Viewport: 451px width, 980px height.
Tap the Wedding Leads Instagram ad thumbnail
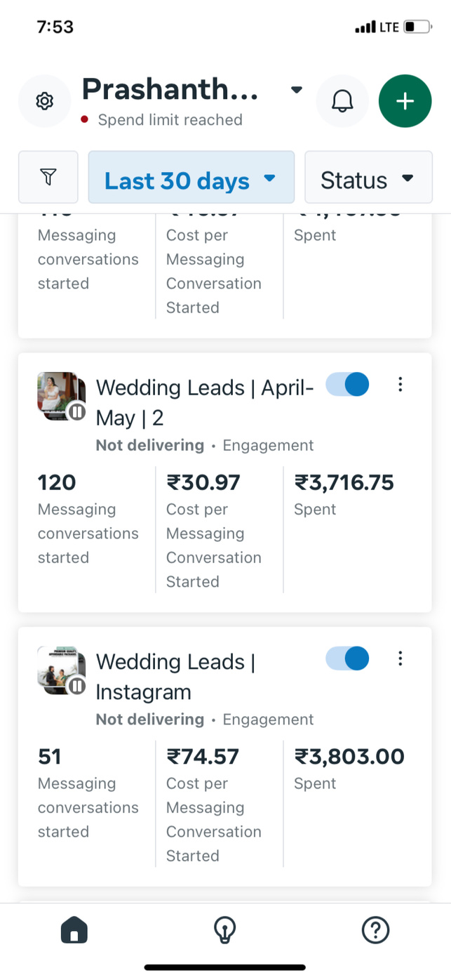tap(61, 670)
